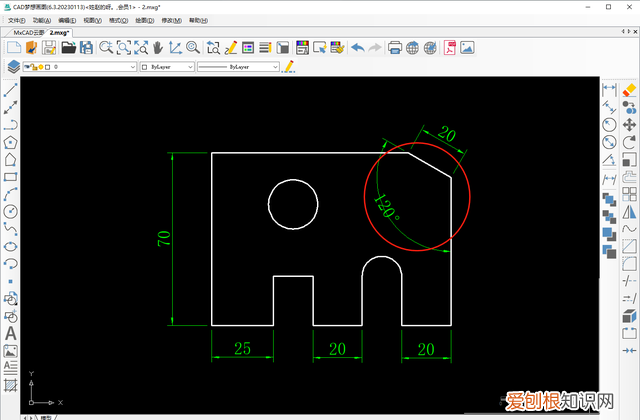Click the Undo arrow icon

[357, 47]
